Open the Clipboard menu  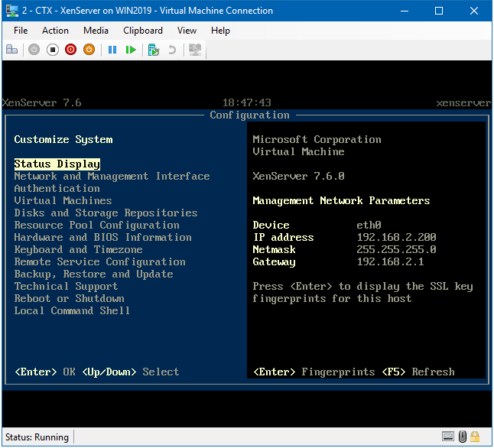pyautogui.click(x=143, y=31)
